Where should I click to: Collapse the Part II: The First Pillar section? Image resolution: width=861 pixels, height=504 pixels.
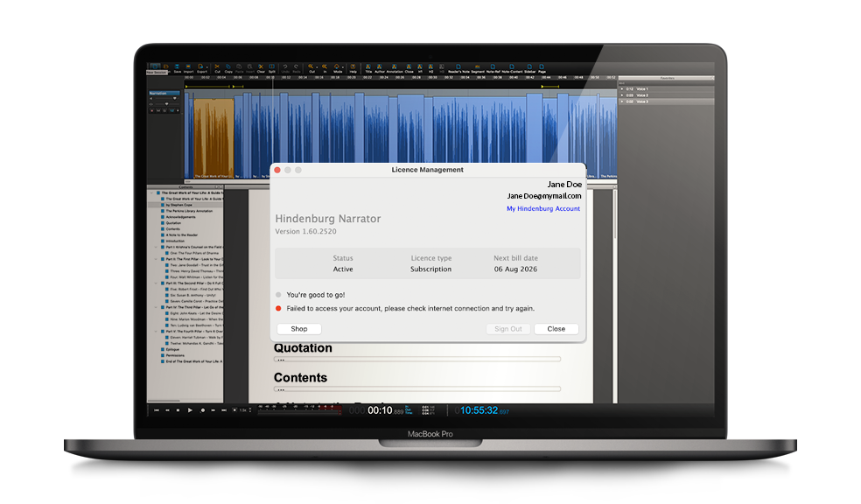click(156, 260)
